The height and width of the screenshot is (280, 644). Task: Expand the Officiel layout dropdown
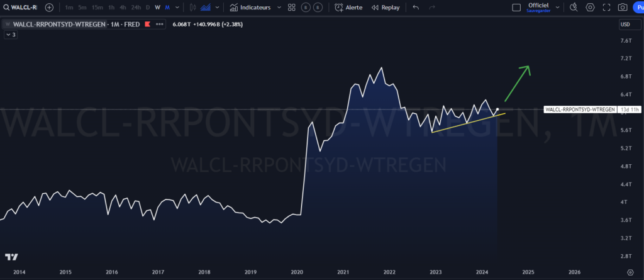click(557, 8)
